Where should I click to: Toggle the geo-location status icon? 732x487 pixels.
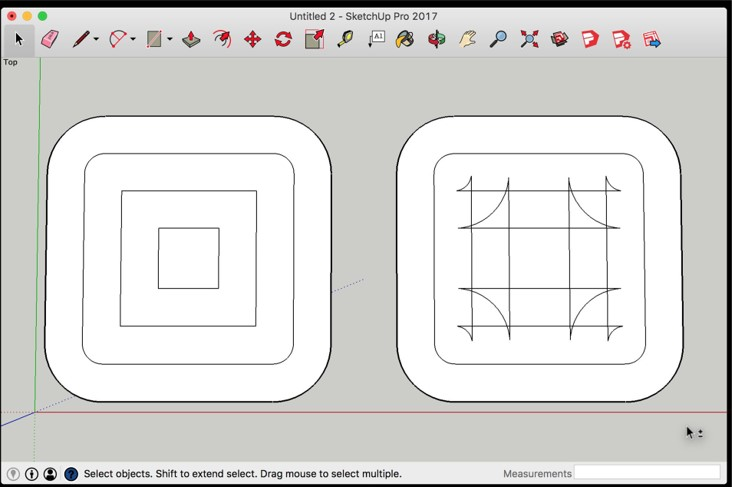[x=13, y=474]
